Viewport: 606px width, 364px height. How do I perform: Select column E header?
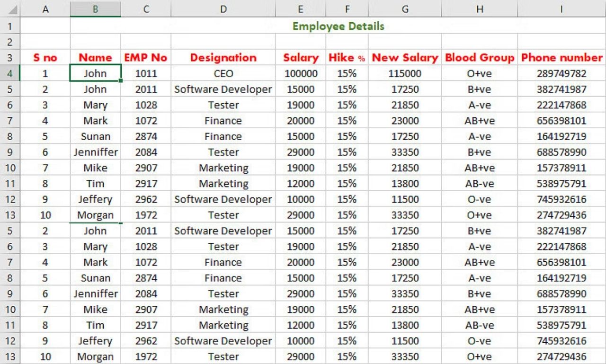pos(300,9)
